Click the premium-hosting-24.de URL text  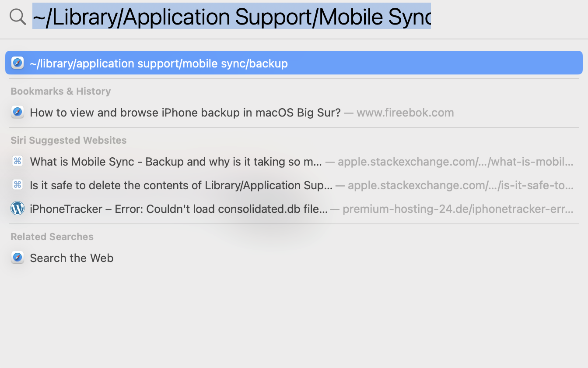tap(458, 209)
